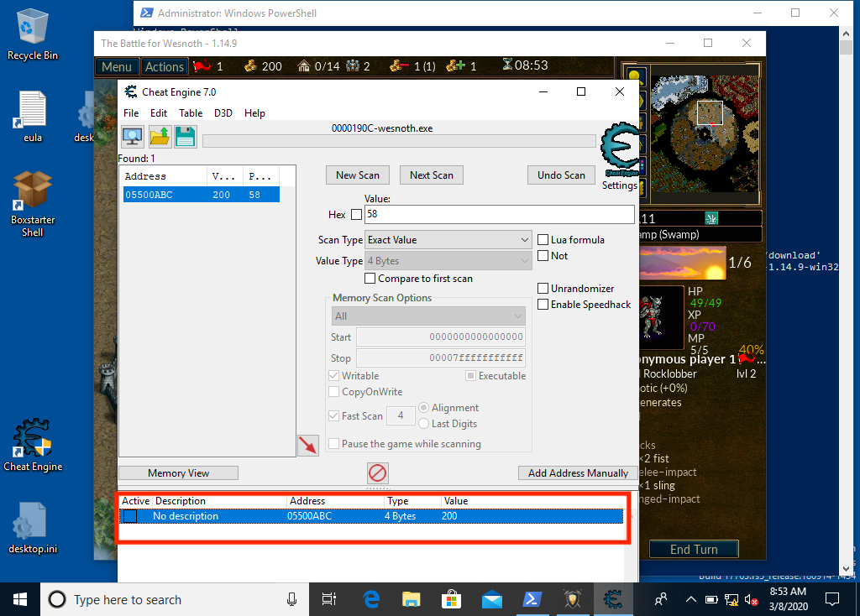Switch to Cheat Engine in the taskbar
This screenshot has height=616, width=860.
point(613,599)
